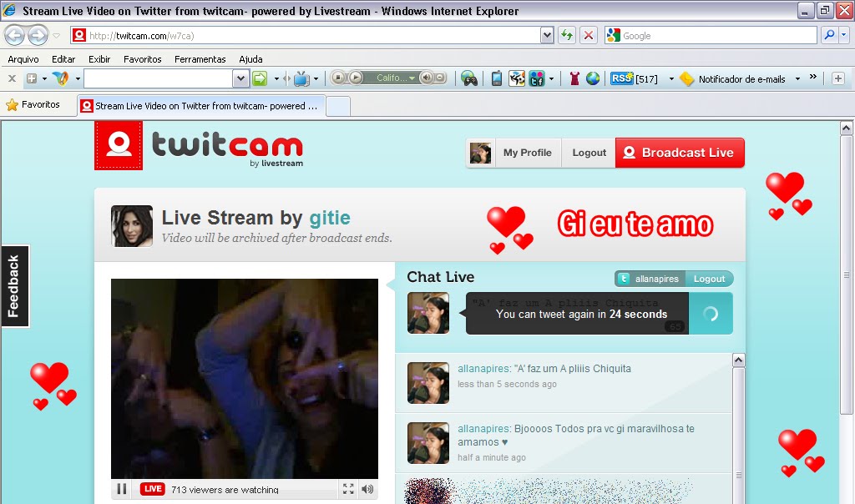Click the search magnifier icon
855x504 pixels.
coord(829,35)
